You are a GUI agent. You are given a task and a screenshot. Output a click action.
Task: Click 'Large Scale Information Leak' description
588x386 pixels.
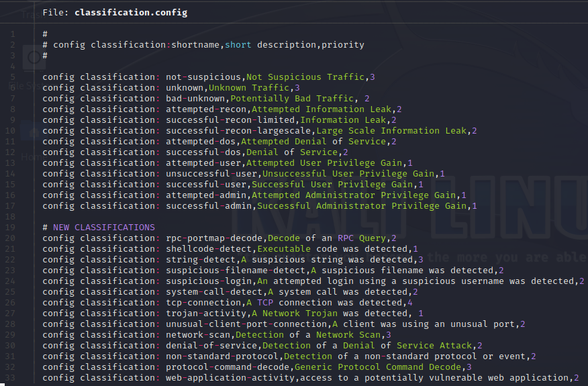click(x=391, y=130)
